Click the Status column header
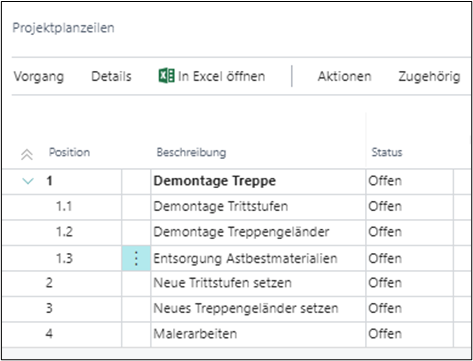Image resolution: width=473 pixels, height=361 pixels. tap(387, 152)
